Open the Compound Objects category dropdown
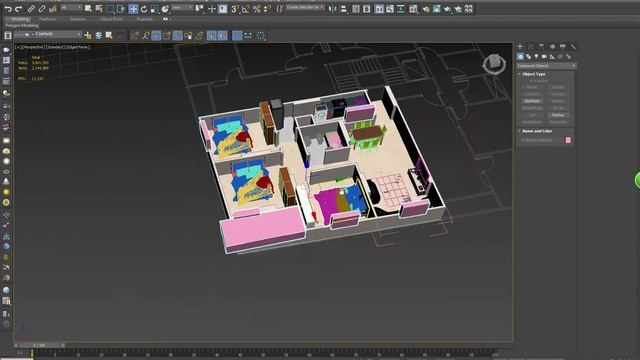The width and height of the screenshot is (640, 360). (x=546, y=66)
